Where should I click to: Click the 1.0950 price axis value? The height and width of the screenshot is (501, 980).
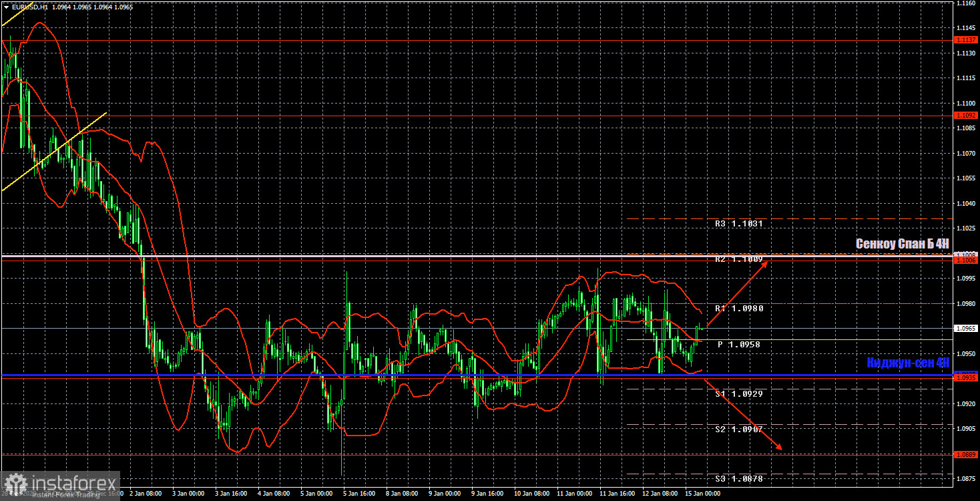click(966, 354)
